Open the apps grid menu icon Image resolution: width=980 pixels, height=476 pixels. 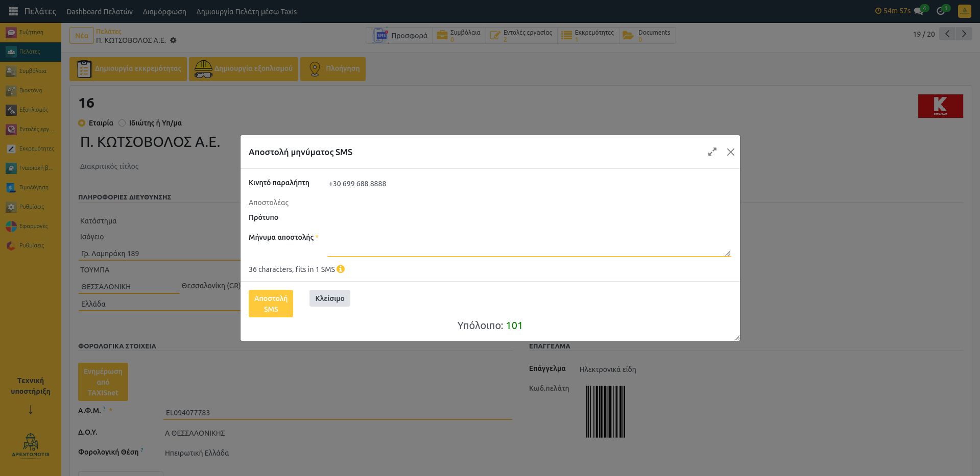click(13, 11)
